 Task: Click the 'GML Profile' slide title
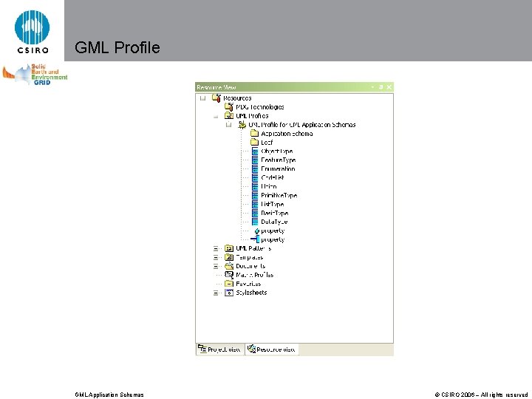click(117, 47)
